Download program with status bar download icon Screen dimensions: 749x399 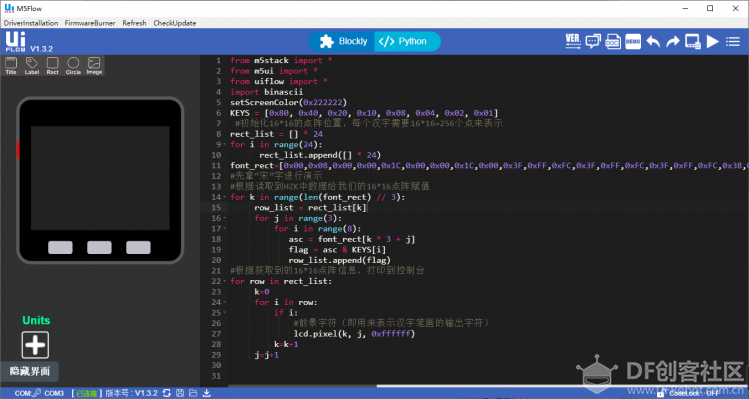(x=206, y=393)
